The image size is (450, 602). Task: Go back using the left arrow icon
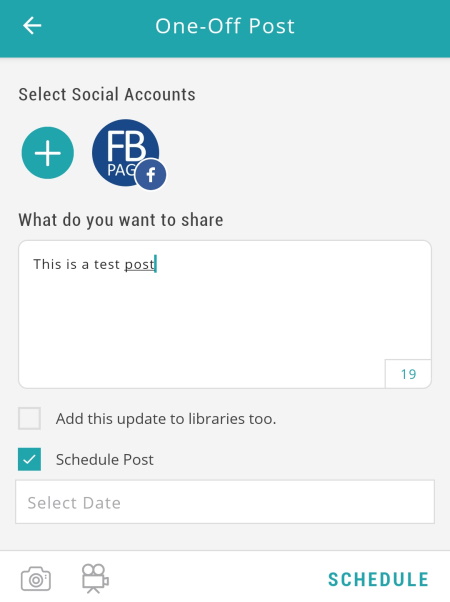pyautogui.click(x=32, y=26)
